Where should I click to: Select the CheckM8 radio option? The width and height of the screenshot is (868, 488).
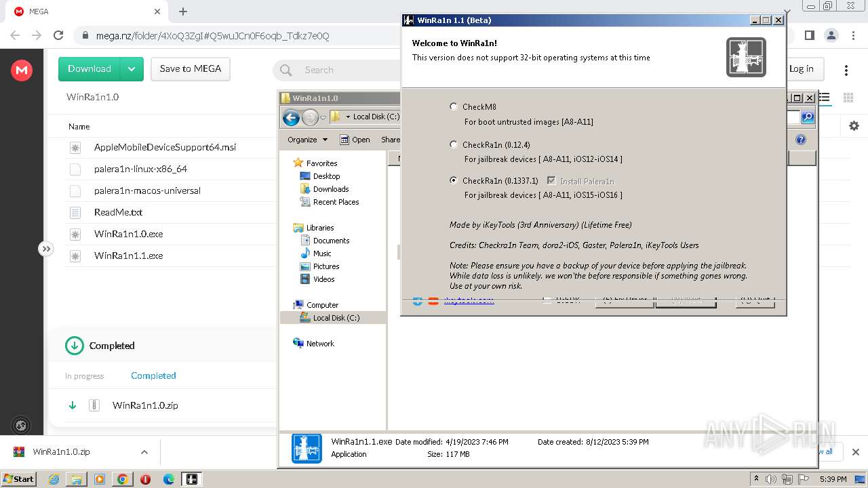tap(454, 106)
